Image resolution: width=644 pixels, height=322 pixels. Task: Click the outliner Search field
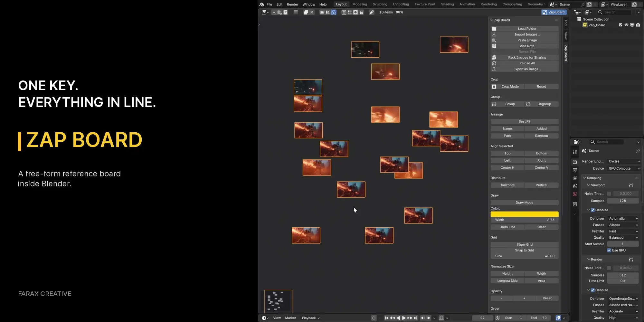point(614,12)
